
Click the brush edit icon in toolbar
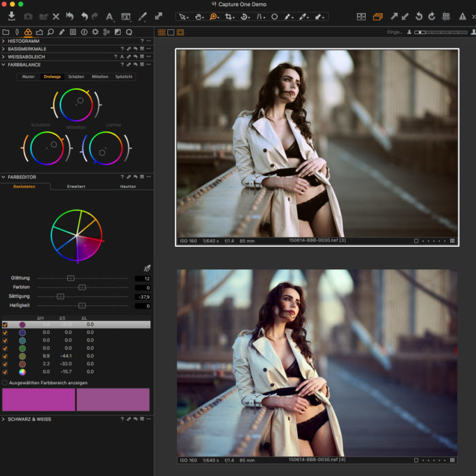(142, 16)
